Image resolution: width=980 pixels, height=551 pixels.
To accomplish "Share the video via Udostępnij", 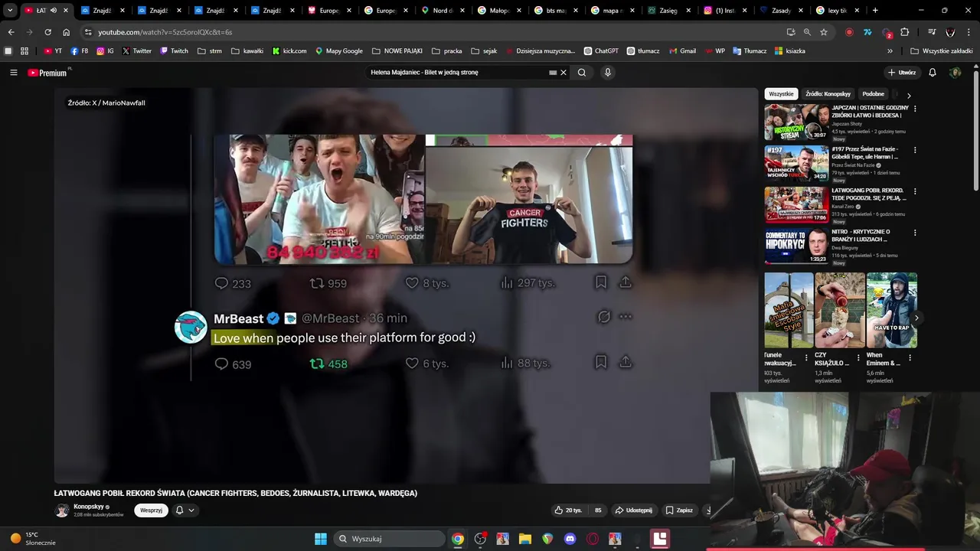I will [634, 510].
